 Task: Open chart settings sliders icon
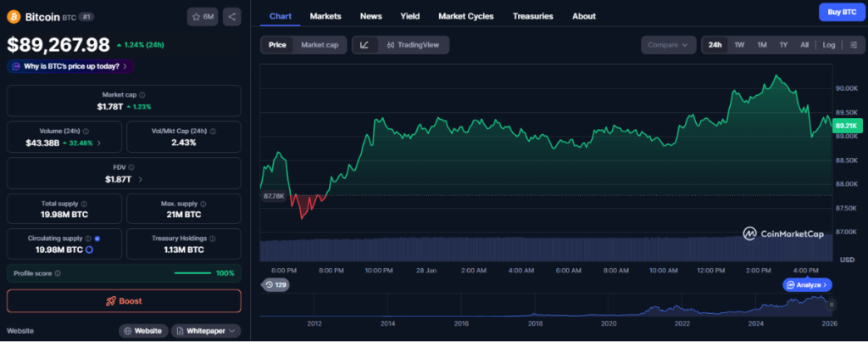(x=853, y=45)
